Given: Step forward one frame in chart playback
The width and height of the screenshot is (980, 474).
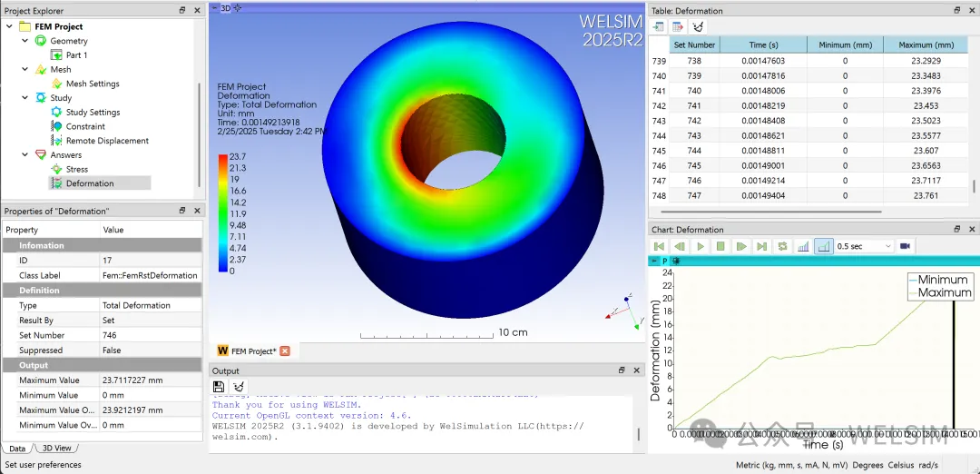Looking at the screenshot, I should click(741, 246).
